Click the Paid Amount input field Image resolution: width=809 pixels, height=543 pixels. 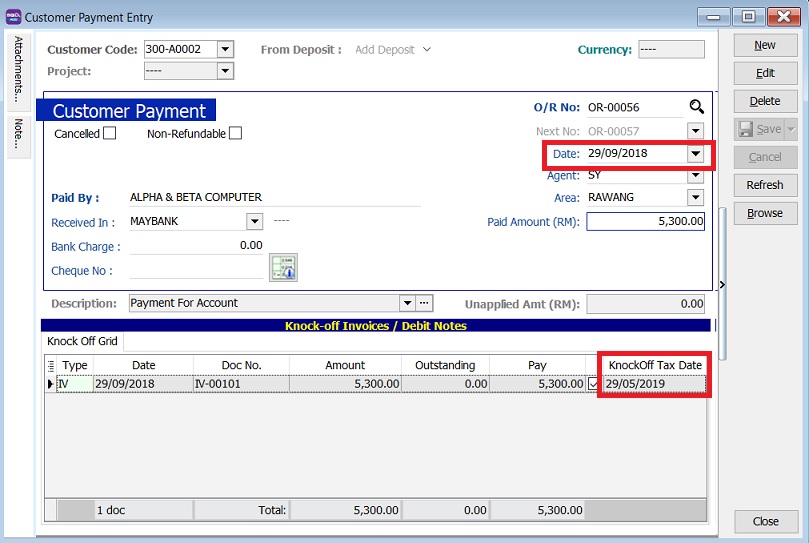click(645, 222)
